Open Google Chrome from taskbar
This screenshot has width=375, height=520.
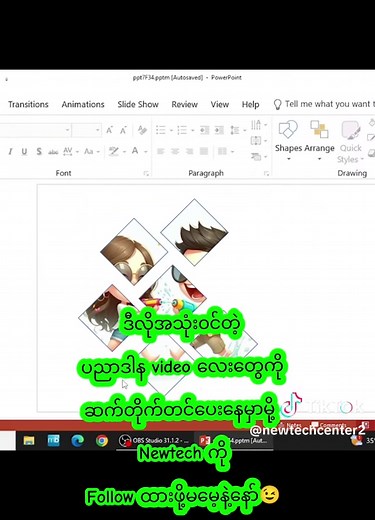click(102, 440)
